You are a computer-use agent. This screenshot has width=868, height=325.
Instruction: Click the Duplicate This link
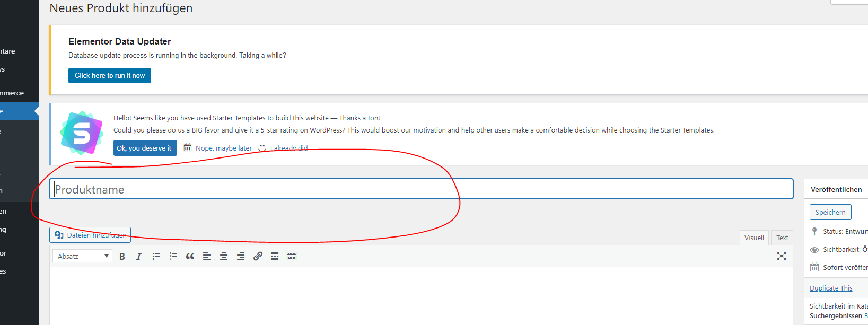pos(831,288)
